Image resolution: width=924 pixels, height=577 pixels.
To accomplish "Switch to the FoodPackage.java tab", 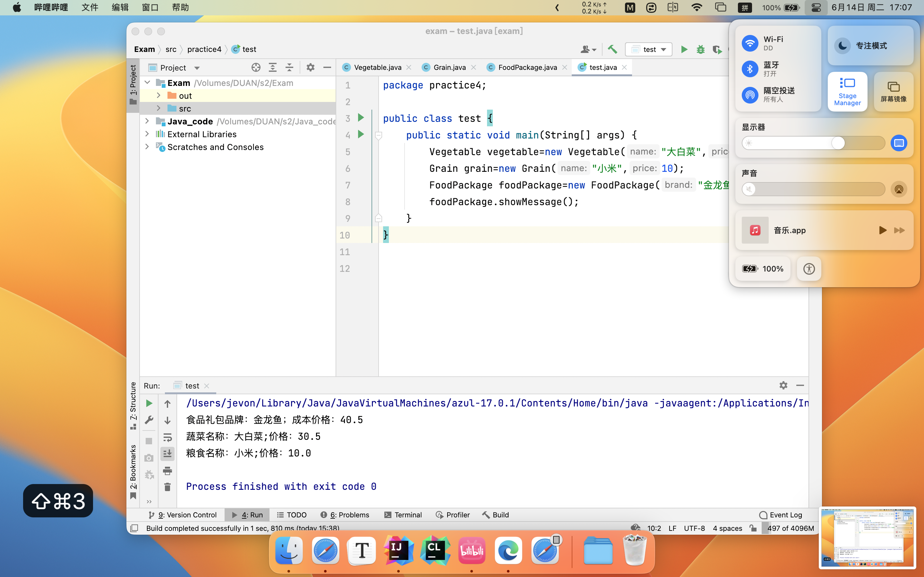I will [x=527, y=68].
